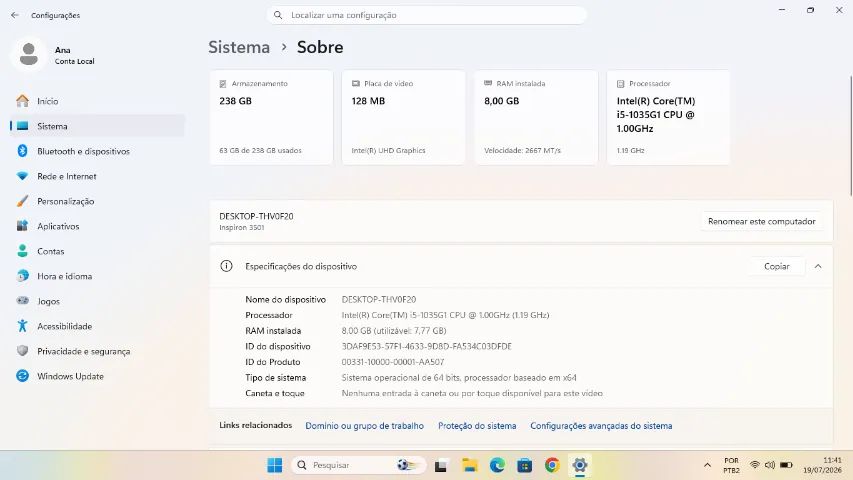Open Aplicativos settings page
Screen dimensions: 853x480
(97, 226)
